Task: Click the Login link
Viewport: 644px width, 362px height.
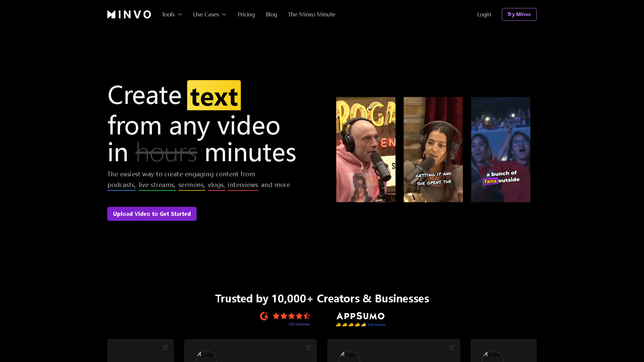Action: pos(484,14)
